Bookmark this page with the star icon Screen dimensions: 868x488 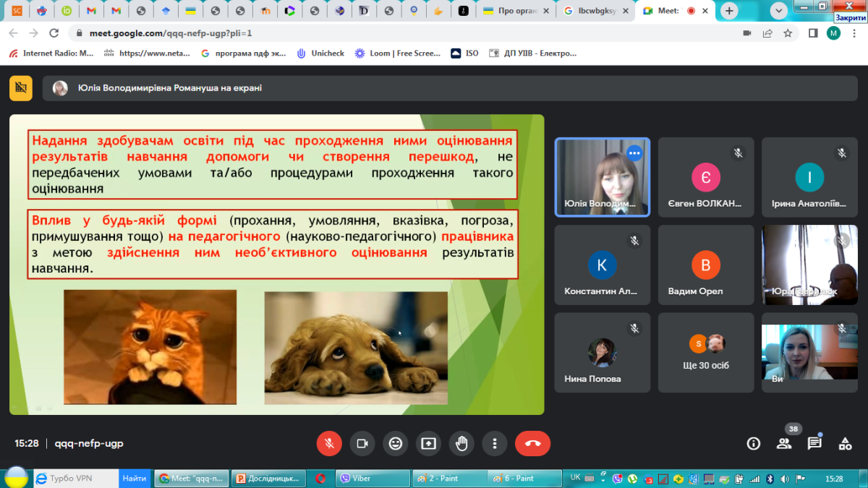click(x=788, y=33)
